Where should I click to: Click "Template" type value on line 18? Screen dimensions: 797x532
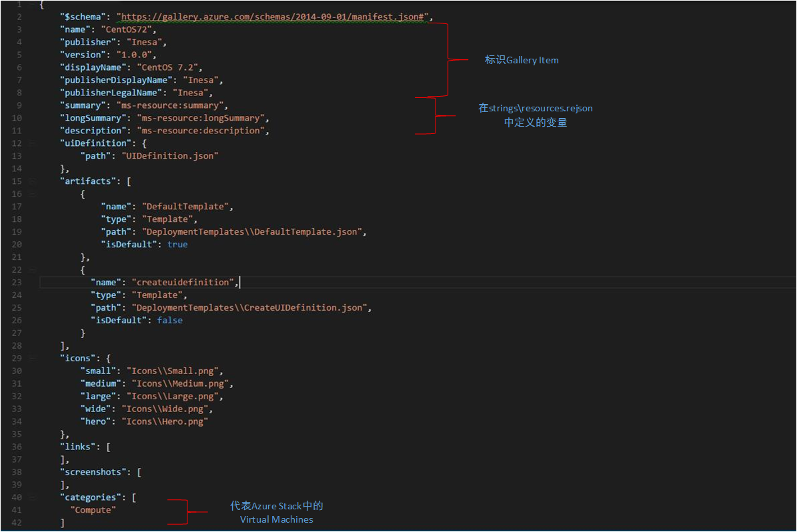pyautogui.click(x=167, y=219)
